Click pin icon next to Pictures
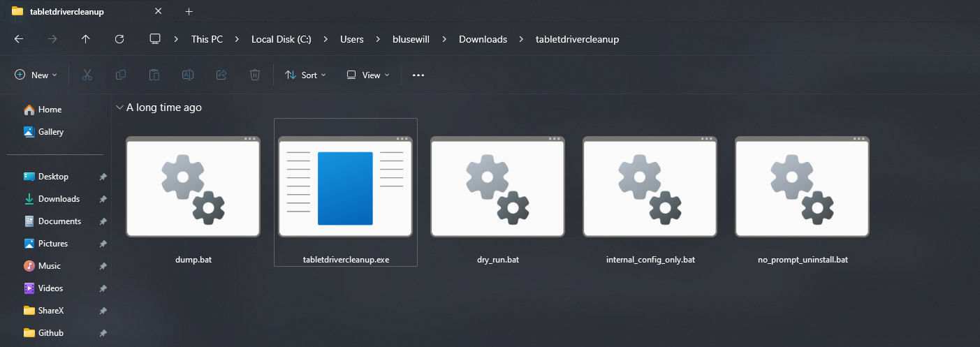 coord(103,244)
